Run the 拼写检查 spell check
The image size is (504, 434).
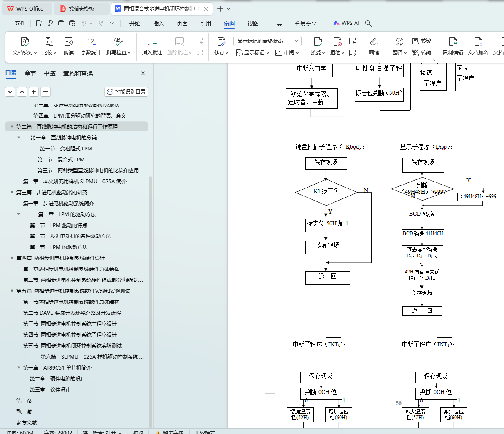[x=118, y=46]
